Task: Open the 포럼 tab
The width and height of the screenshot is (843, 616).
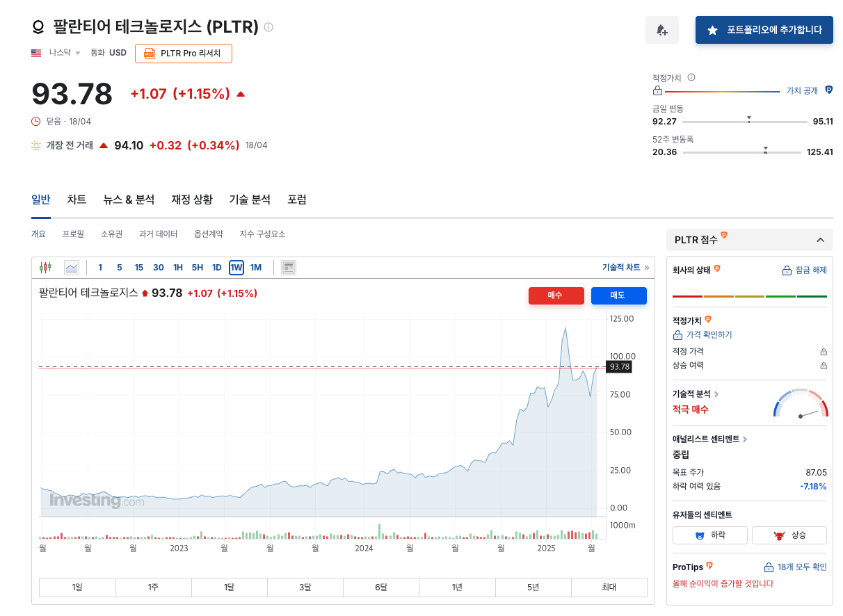Action: point(297,200)
